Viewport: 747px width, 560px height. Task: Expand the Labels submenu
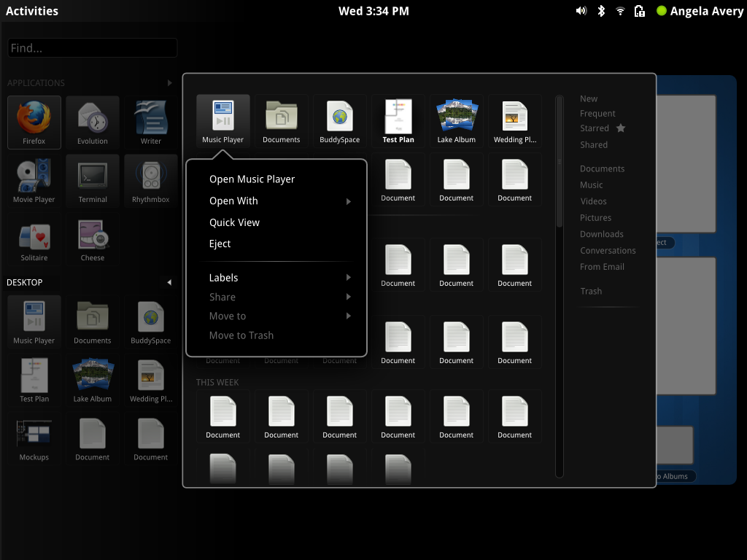tap(223, 277)
